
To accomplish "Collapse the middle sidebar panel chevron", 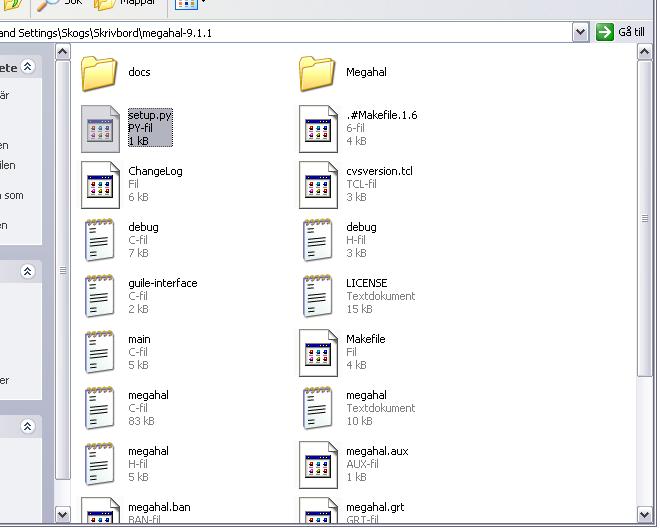I will pos(27,271).
